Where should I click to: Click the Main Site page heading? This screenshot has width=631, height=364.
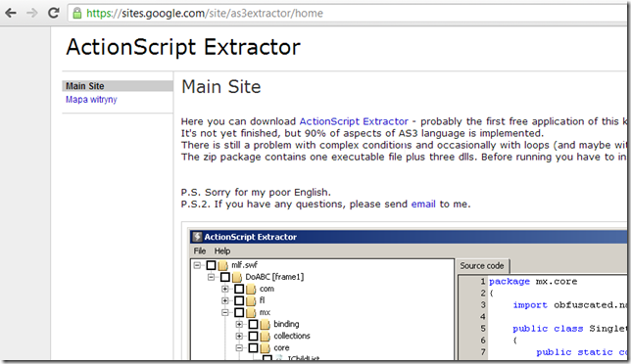point(221,87)
